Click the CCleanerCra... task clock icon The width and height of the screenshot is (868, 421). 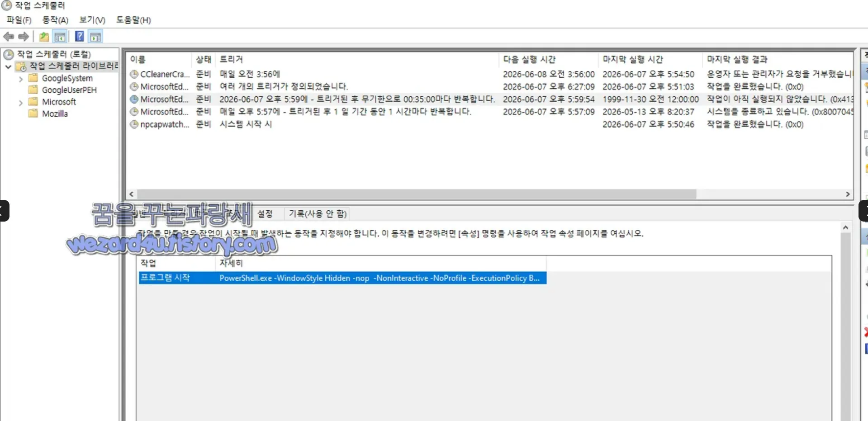[x=134, y=74]
